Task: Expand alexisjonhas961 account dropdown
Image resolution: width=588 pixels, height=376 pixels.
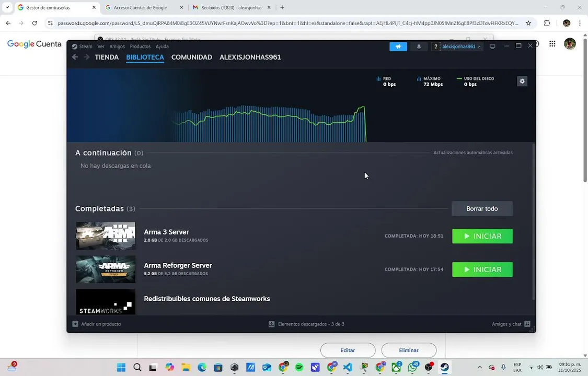Action: [461, 46]
